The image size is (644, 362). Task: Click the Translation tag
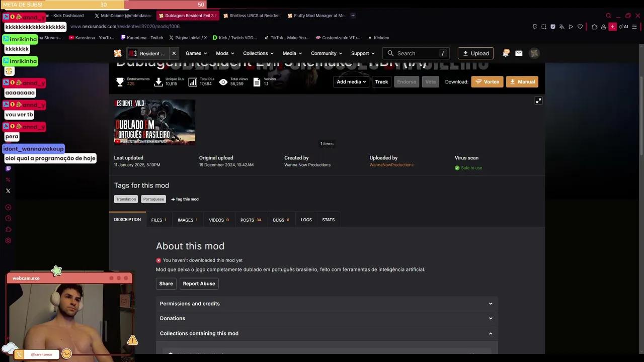[x=126, y=199]
